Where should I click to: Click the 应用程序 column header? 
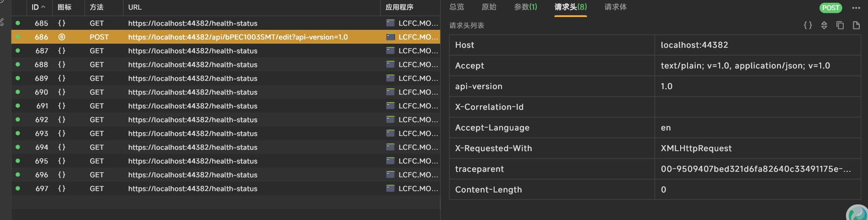(399, 7)
